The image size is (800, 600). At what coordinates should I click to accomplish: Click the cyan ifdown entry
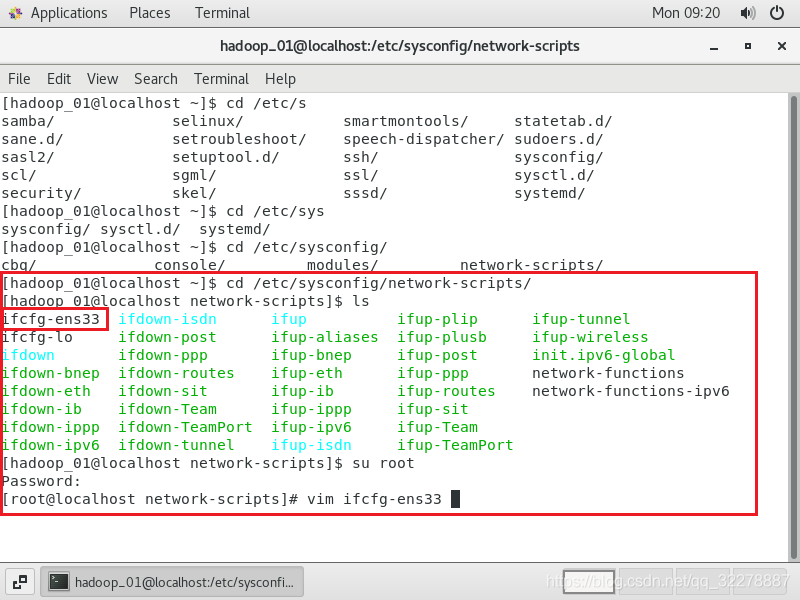tap(28, 355)
